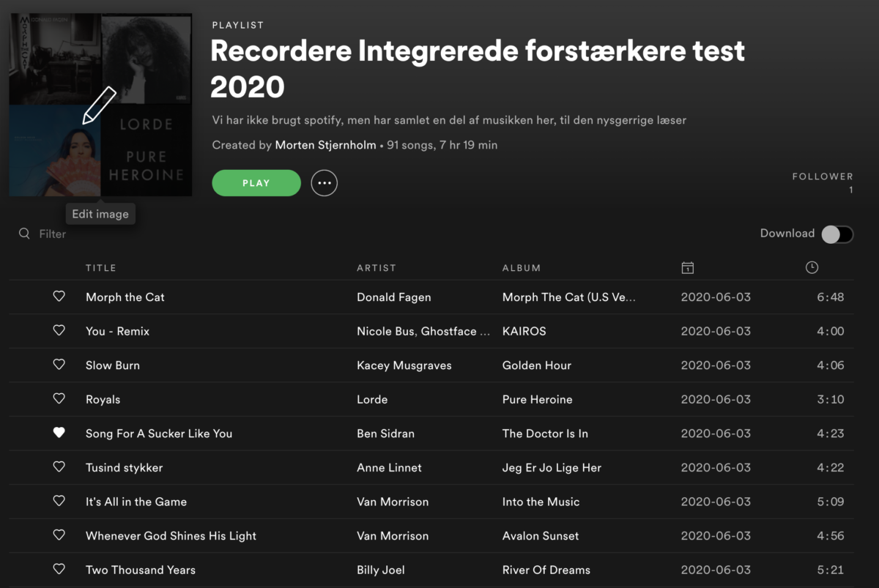The image size is (879, 588).
Task: Open album River Of Dreams
Action: 546,570
